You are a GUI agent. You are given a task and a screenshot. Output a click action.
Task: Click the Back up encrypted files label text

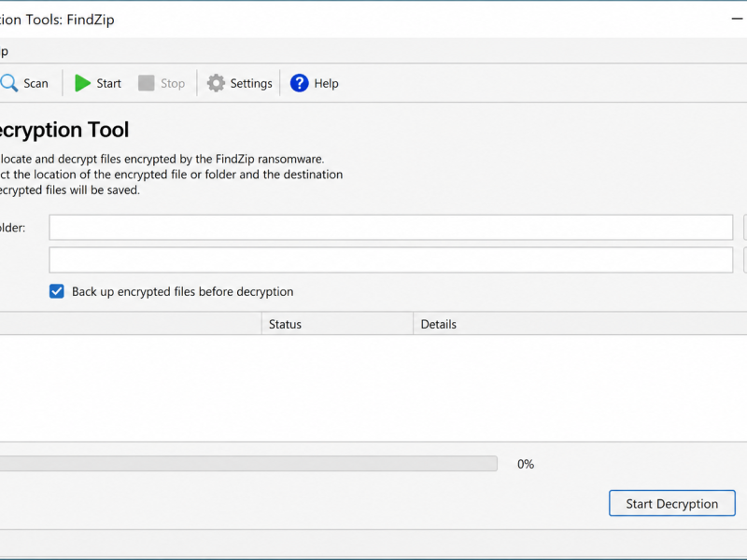click(182, 291)
